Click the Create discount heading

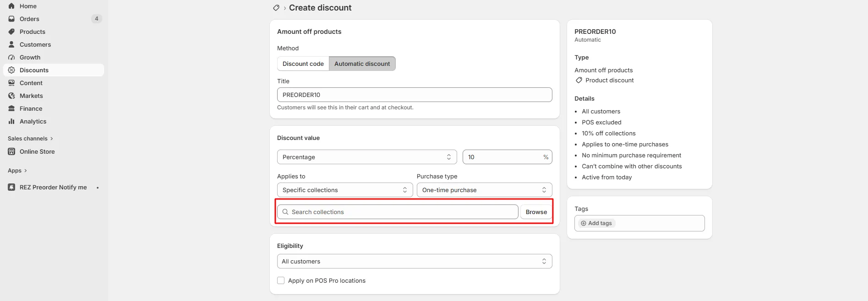point(320,8)
